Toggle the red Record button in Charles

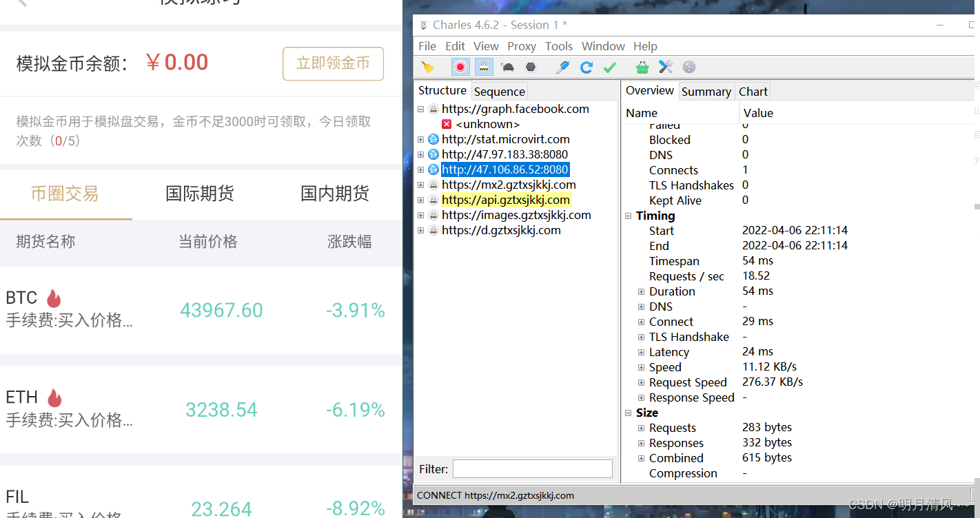point(460,67)
